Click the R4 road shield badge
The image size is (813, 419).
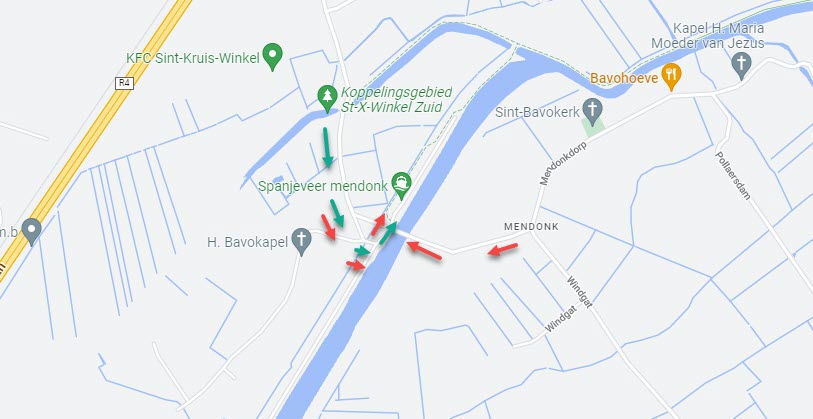(124, 83)
